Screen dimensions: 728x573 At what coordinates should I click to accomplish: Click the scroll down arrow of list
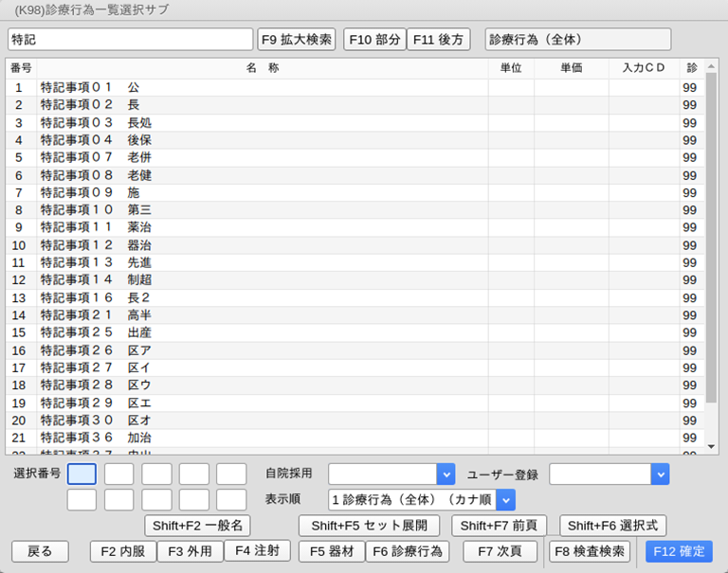tap(712, 445)
